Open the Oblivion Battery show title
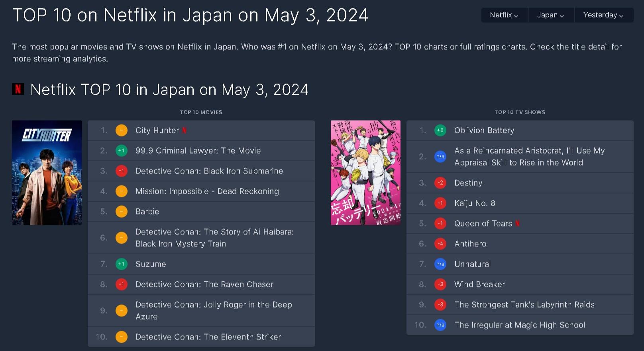644x351 pixels. 484,131
